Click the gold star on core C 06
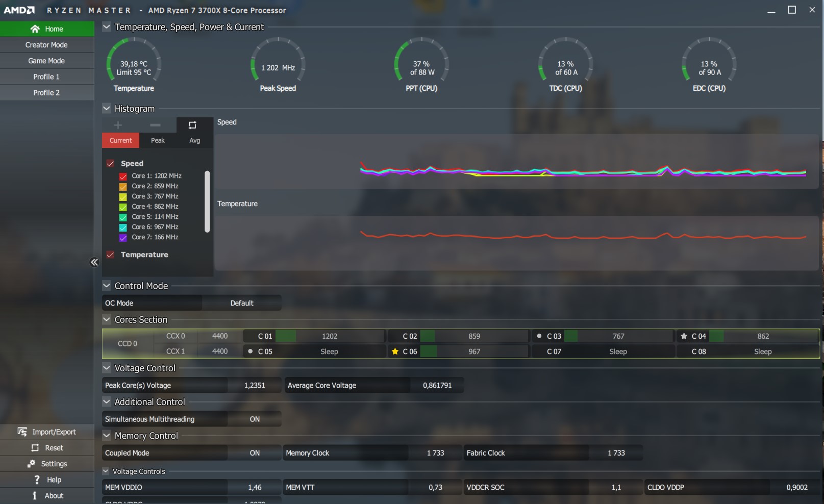Screen dimensions: 824x504 395,351
